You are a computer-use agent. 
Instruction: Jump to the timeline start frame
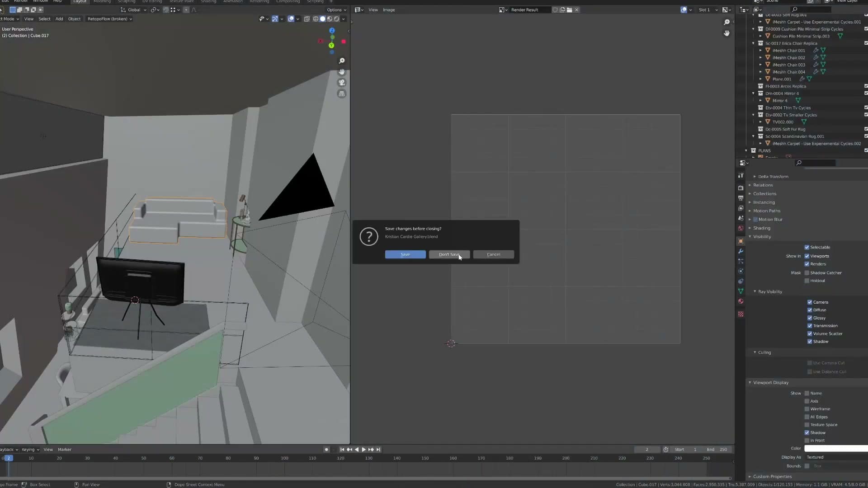[342, 450]
